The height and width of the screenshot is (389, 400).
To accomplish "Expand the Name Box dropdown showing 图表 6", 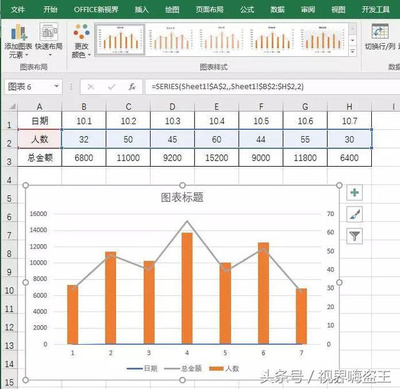I will tap(56, 87).
